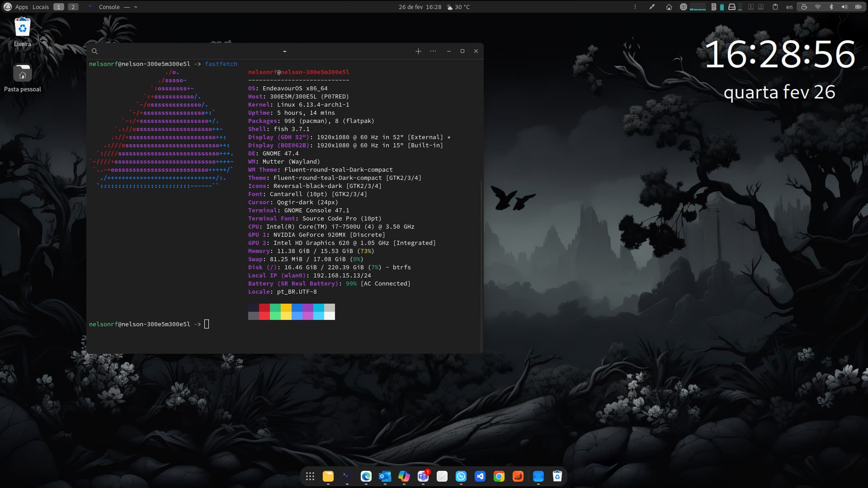Open the Apps menu
Viewport: 868px width, 488px height.
(x=21, y=7)
